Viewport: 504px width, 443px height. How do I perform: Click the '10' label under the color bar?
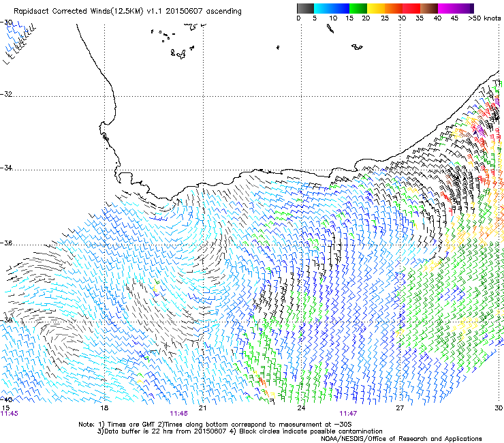333,18
